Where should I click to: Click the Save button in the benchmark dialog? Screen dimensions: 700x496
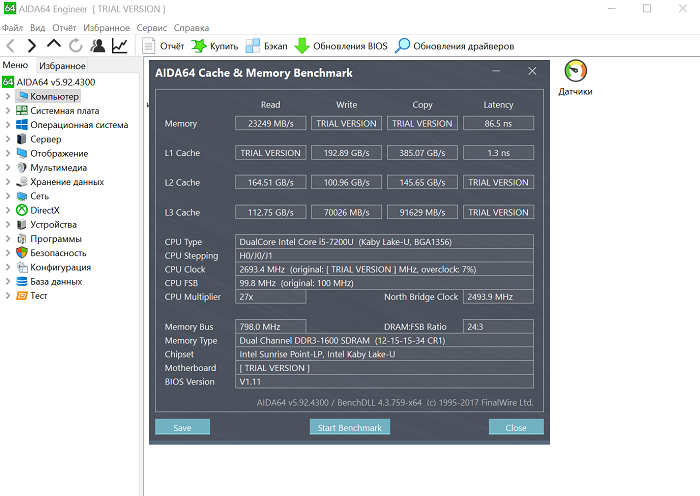tap(182, 427)
